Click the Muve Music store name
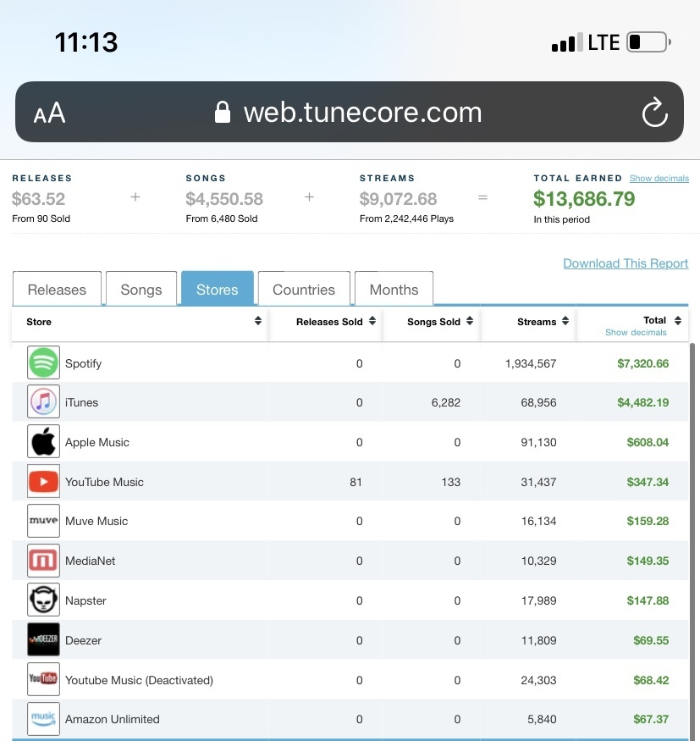The image size is (700, 741). pos(96,521)
